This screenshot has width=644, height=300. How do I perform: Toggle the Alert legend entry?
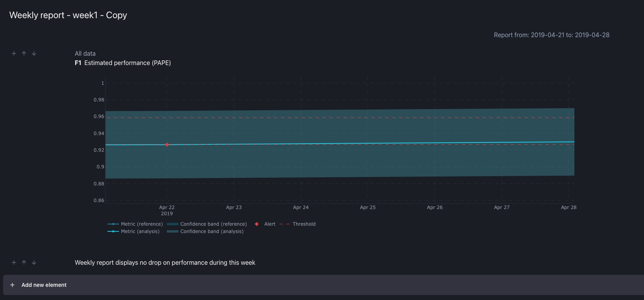pos(269,224)
